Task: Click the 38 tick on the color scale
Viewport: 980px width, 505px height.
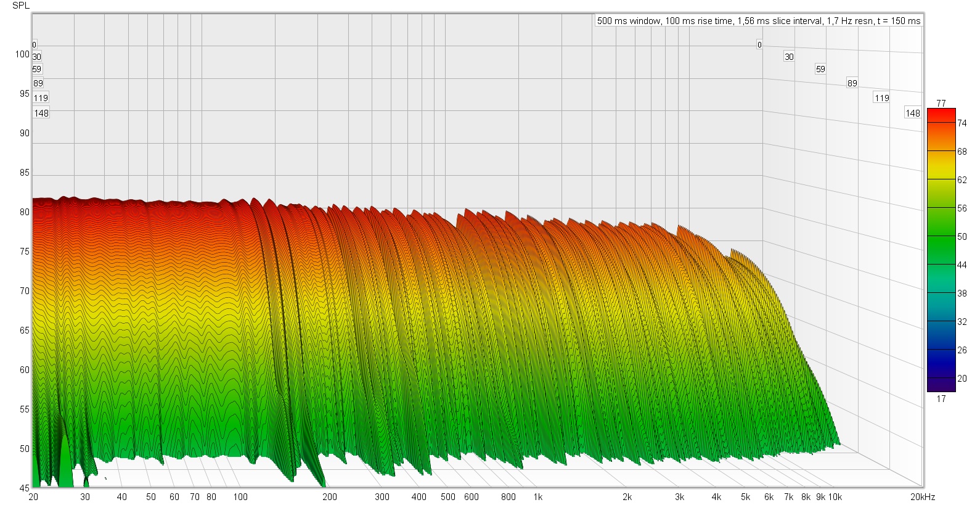Action: tap(962, 294)
